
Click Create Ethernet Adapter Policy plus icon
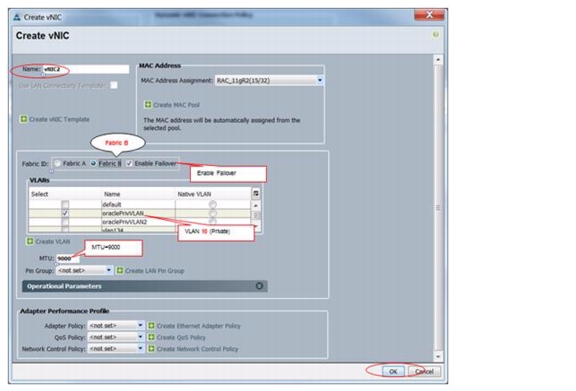(x=151, y=326)
